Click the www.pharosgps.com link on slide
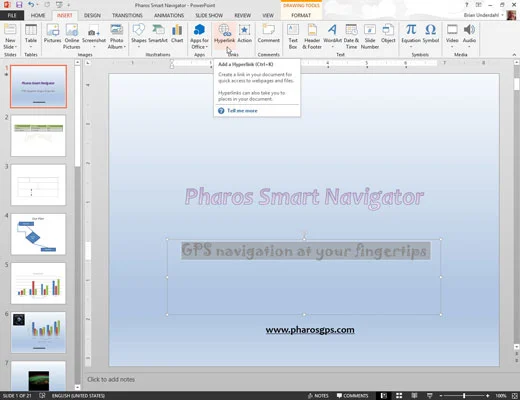The height and width of the screenshot is (400, 520). pos(310,330)
